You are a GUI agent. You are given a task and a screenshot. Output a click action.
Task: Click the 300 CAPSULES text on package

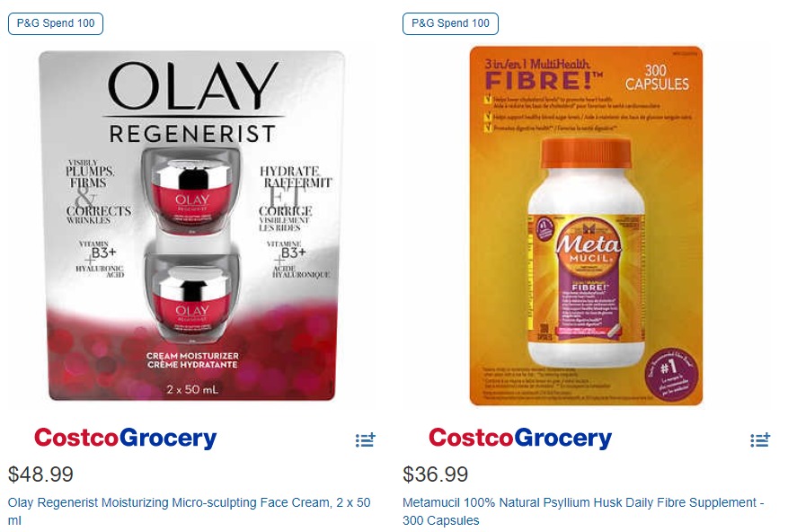(x=657, y=77)
